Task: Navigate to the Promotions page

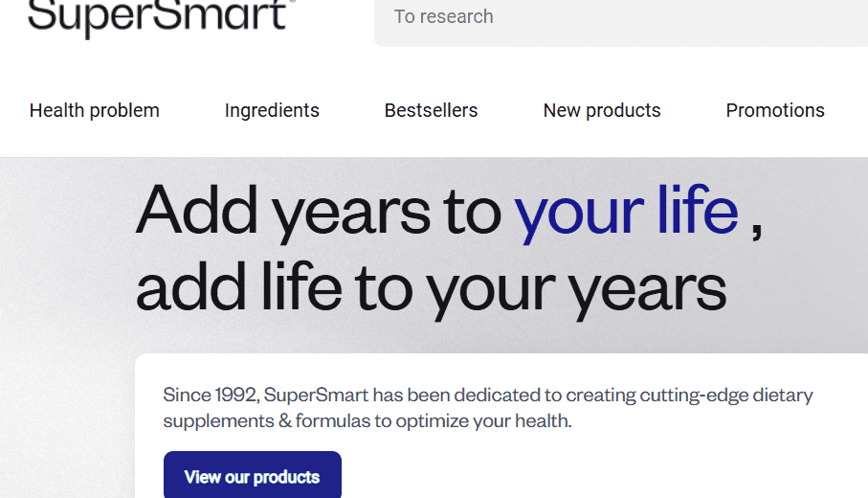Action: tap(775, 110)
